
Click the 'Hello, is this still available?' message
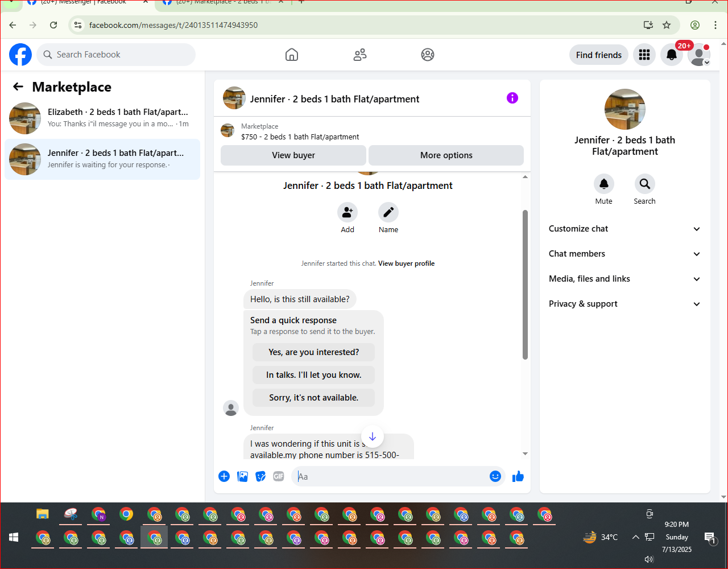(300, 299)
